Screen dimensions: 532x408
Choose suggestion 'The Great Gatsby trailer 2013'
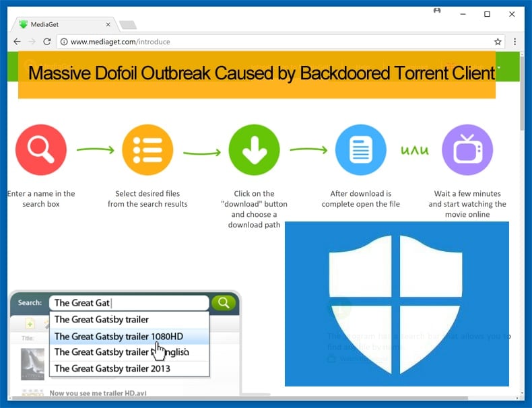click(129, 368)
